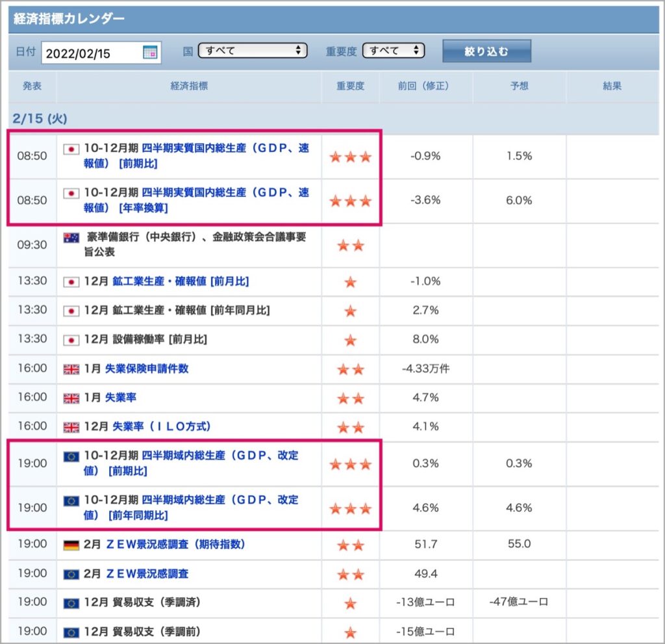665x644 pixels.
Task: Click the 予想 column header
Action: pos(519,86)
